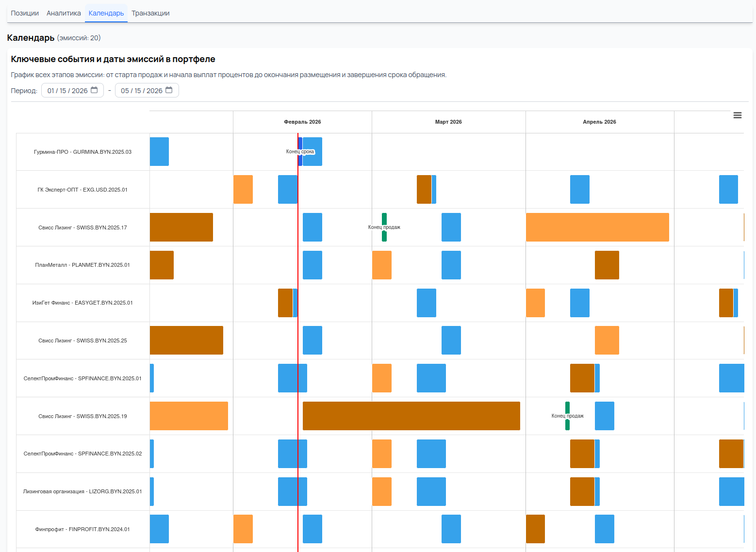Screen dimensions: 756x552
Task: Click 'Конец продаж' marker in SWISS.BYN.2025.17 row
Action: pyautogui.click(x=384, y=227)
